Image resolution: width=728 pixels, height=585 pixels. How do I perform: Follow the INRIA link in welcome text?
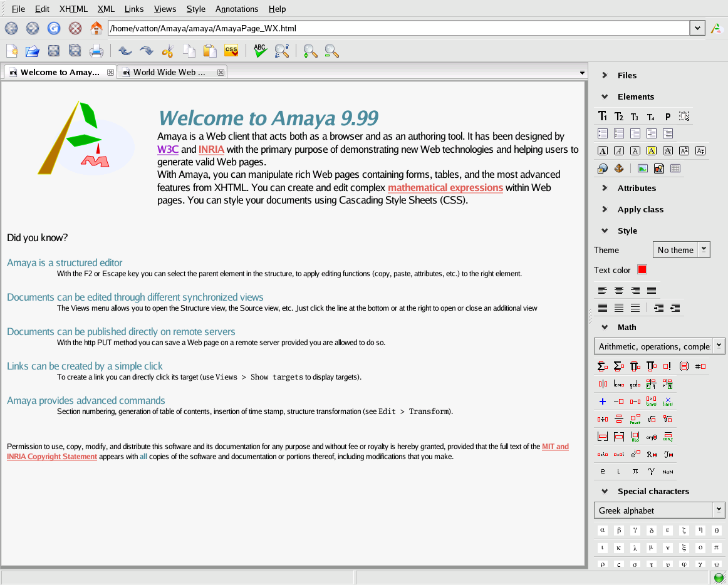coord(211,150)
